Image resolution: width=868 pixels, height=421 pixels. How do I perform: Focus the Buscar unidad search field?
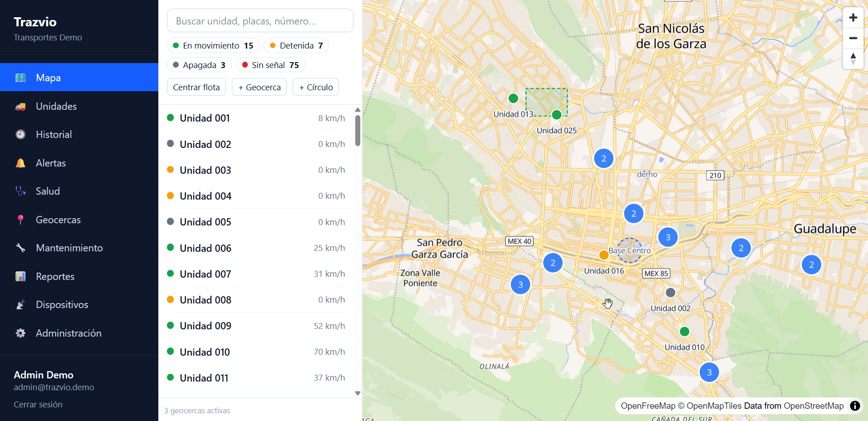click(x=260, y=21)
